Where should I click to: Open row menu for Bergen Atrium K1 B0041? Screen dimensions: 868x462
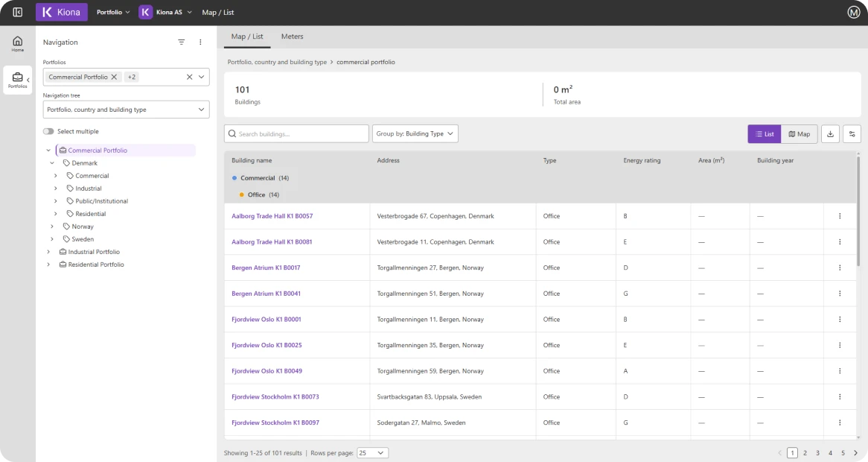(x=840, y=294)
